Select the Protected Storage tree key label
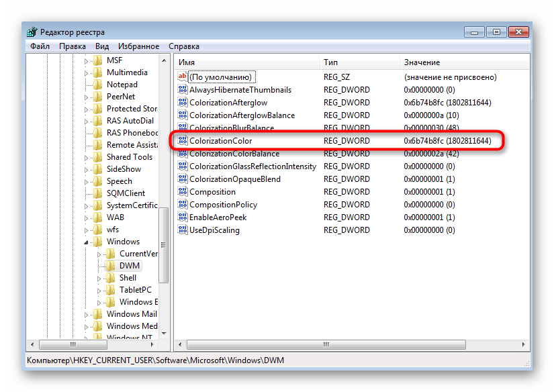Viewport: 554px width, 392px height. click(132, 109)
